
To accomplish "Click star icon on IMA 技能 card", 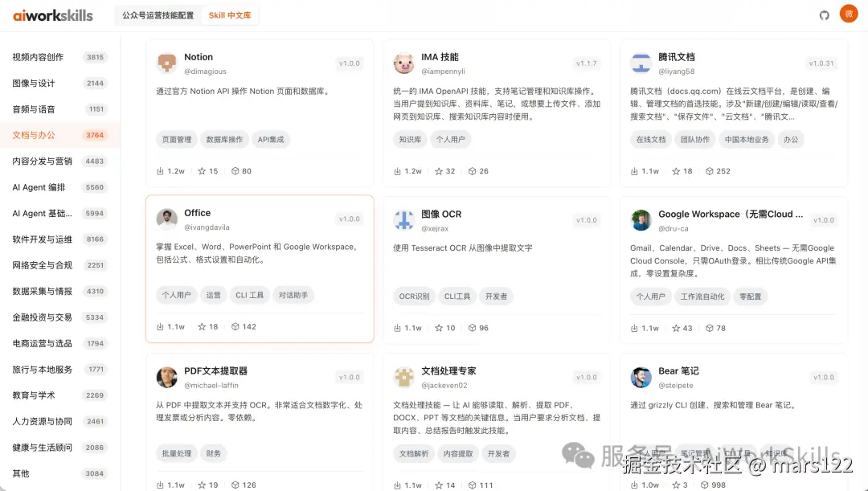I will 439,171.
